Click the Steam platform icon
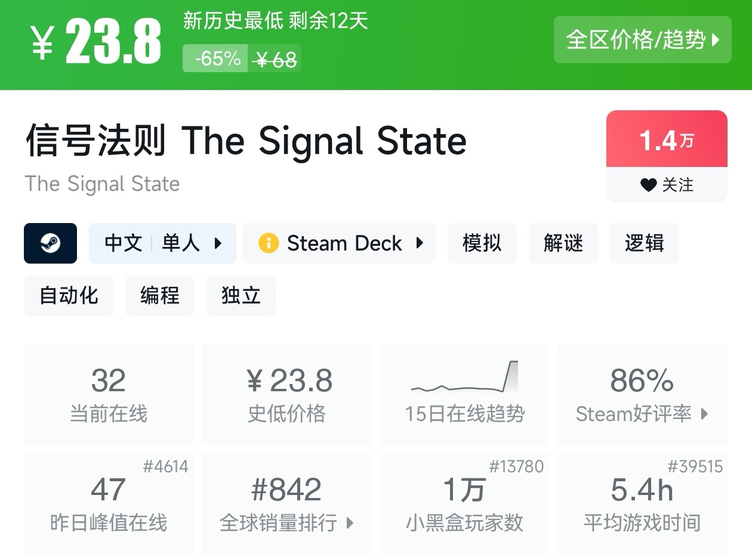This screenshot has height=560, width=752. tap(50, 243)
